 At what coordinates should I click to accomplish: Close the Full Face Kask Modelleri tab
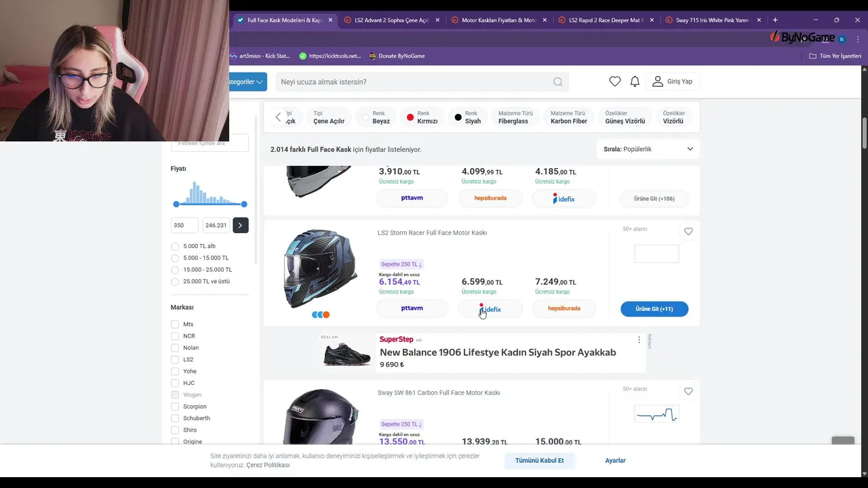click(331, 20)
